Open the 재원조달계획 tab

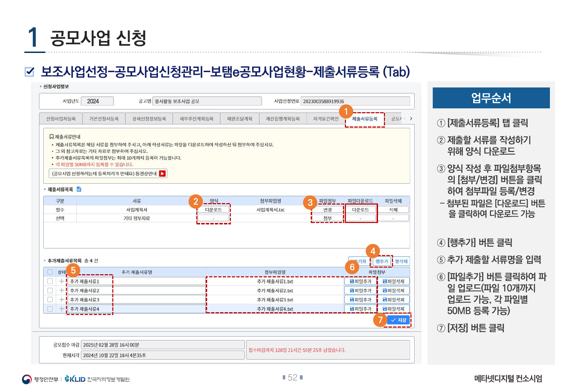coord(239,119)
